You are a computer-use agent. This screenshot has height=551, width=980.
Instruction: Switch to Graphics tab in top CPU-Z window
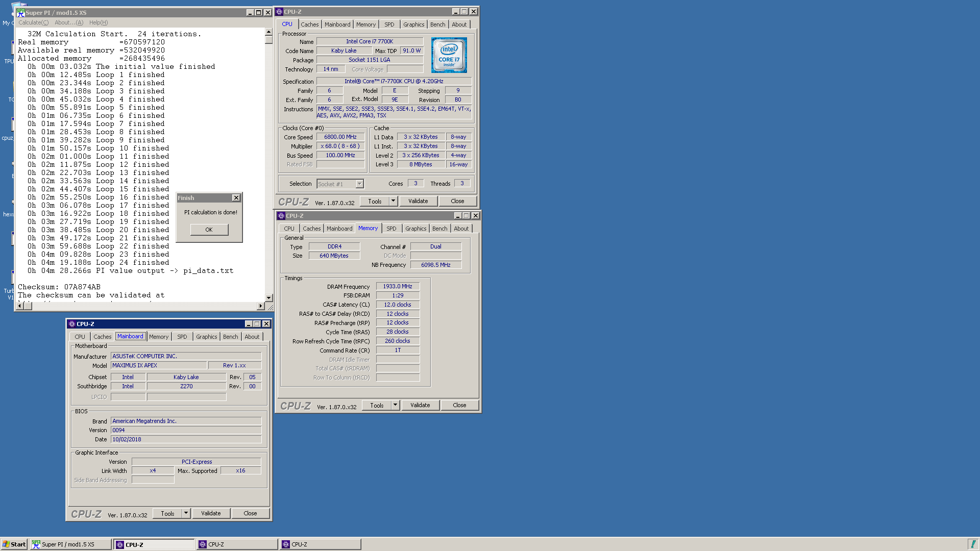[x=413, y=24]
